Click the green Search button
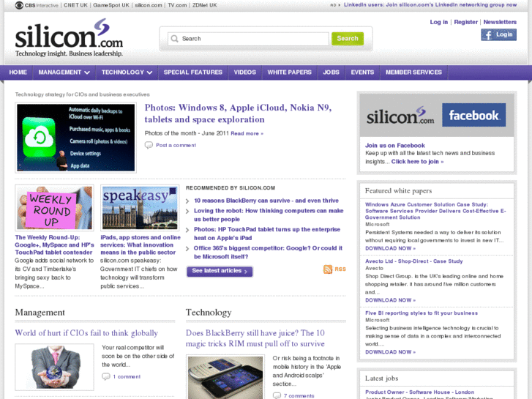Viewport: 532px width, 399px height. tap(348, 39)
